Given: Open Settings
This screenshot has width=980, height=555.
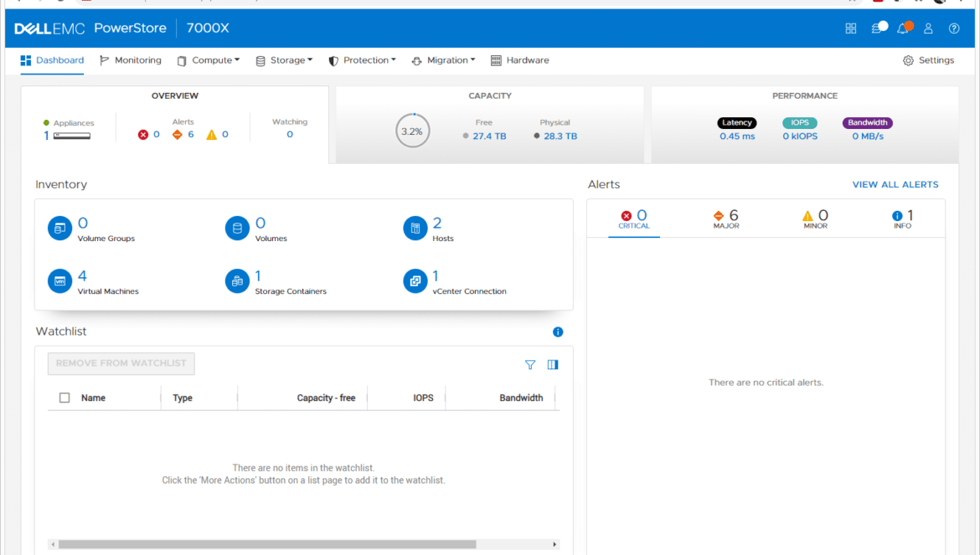Looking at the screenshot, I should point(929,60).
